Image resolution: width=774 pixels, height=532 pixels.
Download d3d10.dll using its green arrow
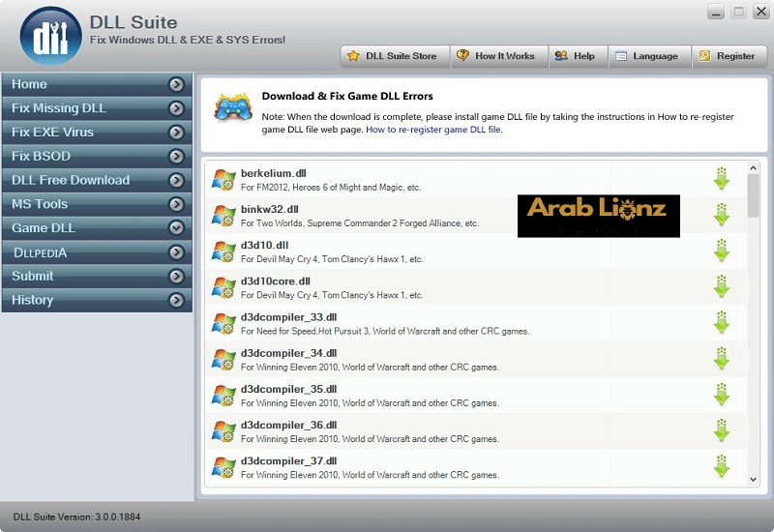coord(721,251)
